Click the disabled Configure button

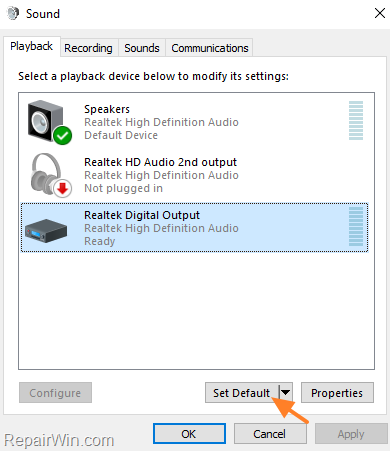[x=55, y=393]
